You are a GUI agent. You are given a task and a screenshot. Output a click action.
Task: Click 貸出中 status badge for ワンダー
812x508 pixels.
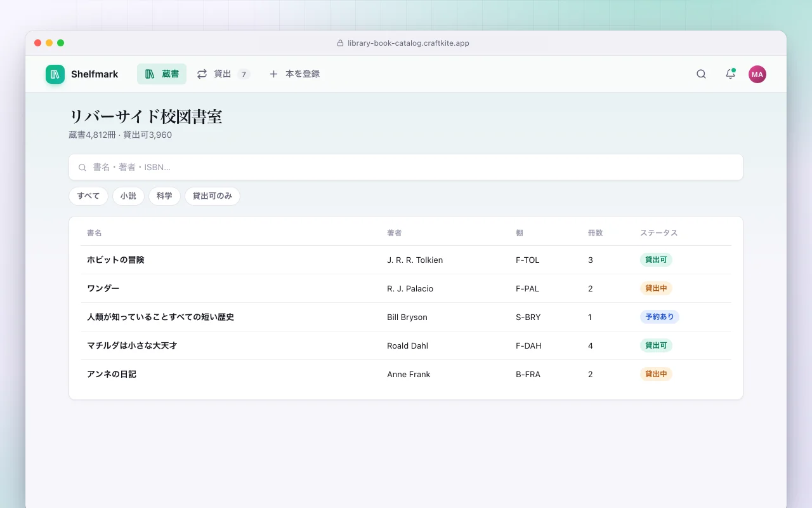(656, 288)
